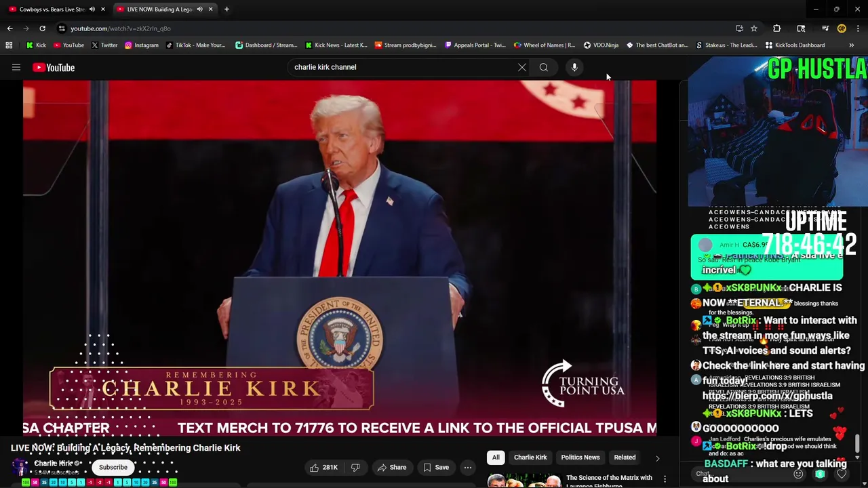Open a new browser tab

(226, 9)
